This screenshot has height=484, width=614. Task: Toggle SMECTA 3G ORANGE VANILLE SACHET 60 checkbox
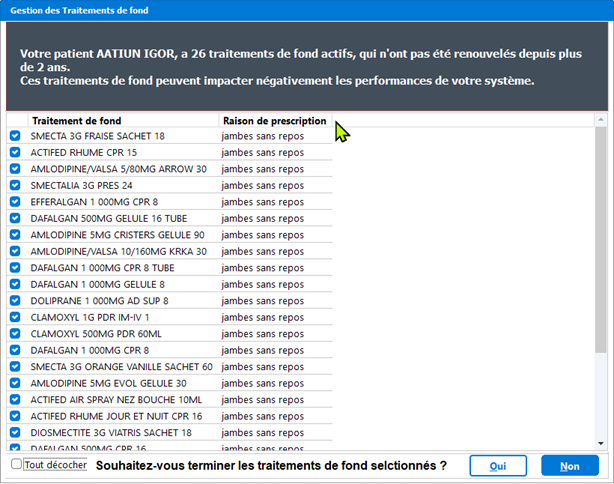coord(15,367)
